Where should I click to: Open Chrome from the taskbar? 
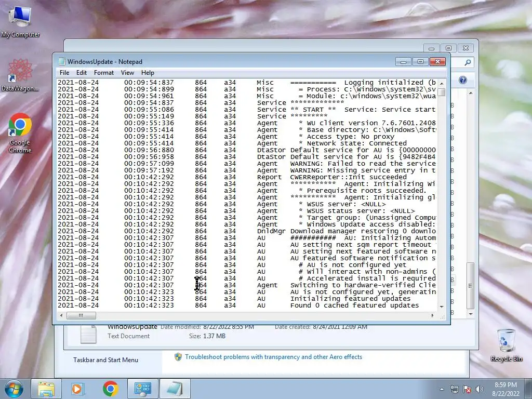point(110,389)
